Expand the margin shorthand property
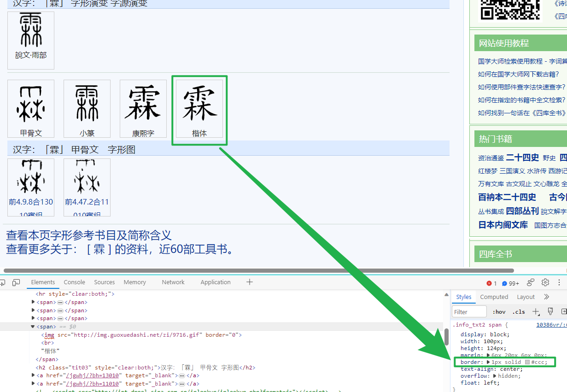The image size is (567, 392). tap(489, 355)
